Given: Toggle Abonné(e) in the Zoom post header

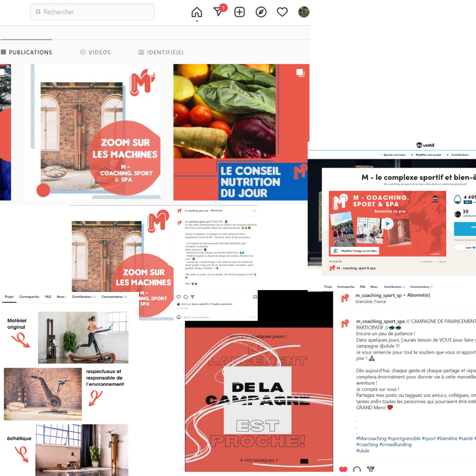Looking at the screenshot, I should pos(217,211).
